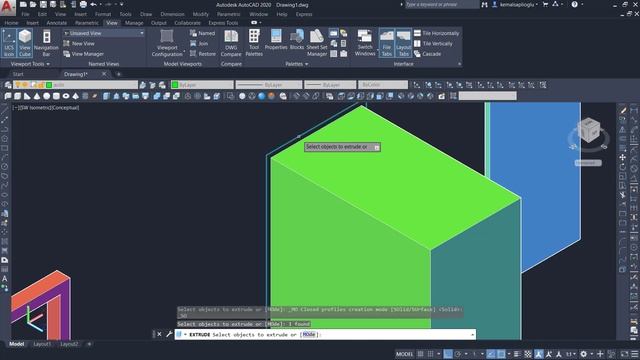This screenshot has height=360, width=640.
Task: Close the Drawing1 file tab
Action: pos(104,74)
